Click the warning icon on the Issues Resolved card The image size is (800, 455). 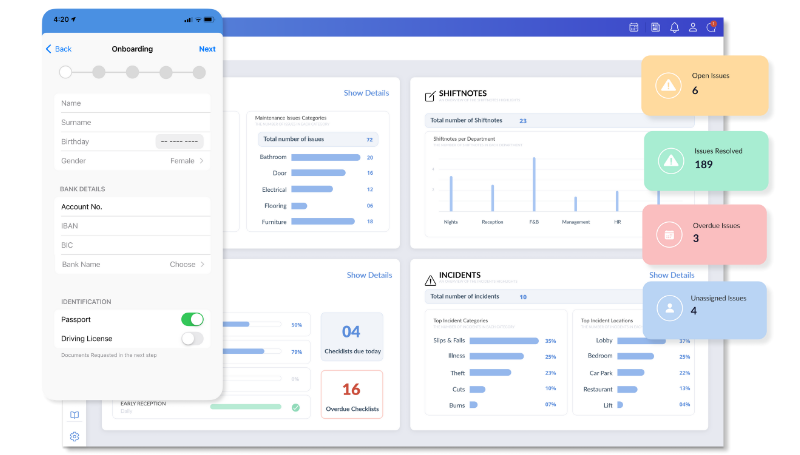(x=671, y=161)
